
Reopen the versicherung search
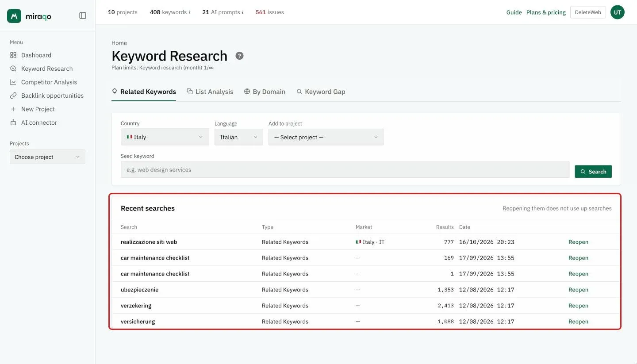point(578,322)
